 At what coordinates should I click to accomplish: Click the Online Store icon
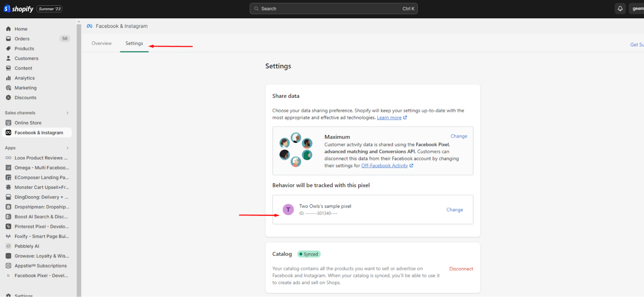click(x=8, y=123)
